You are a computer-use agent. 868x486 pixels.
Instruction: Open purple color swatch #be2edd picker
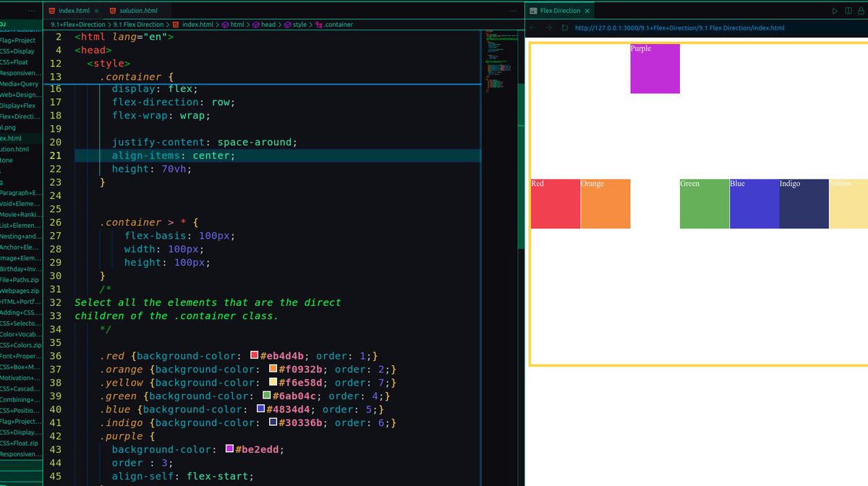point(229,449)
